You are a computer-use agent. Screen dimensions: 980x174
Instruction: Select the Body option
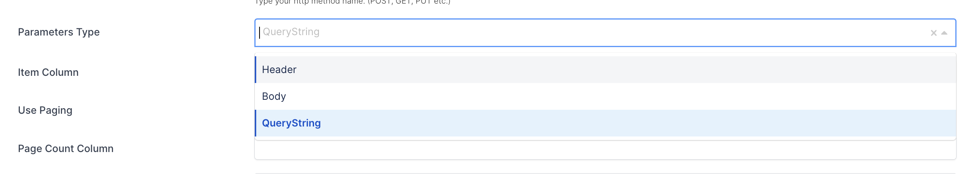(274, 97)
